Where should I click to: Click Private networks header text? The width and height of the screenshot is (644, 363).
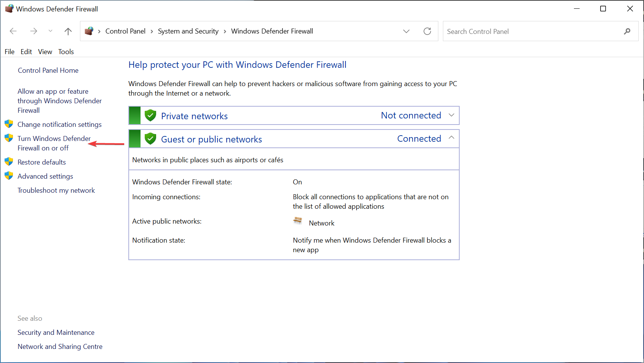click(194, 116)
